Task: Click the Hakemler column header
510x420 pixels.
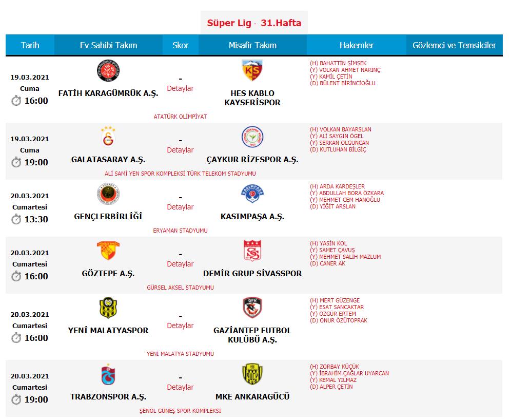Action: coord(356,45)
